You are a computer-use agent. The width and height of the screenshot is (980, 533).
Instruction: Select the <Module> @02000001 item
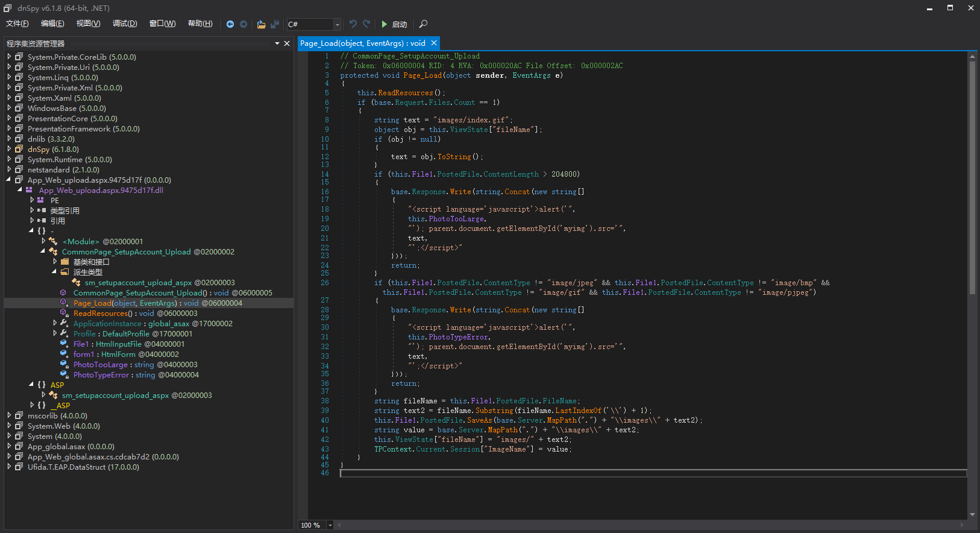tap(103, 241)
